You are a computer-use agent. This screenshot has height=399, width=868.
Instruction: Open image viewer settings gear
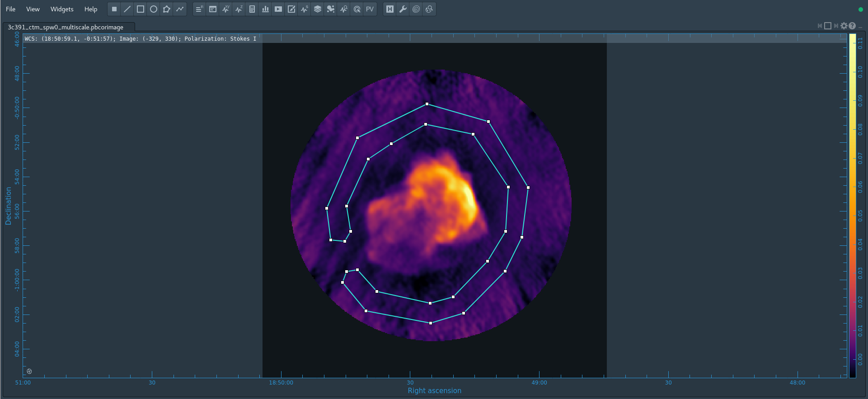844,26
